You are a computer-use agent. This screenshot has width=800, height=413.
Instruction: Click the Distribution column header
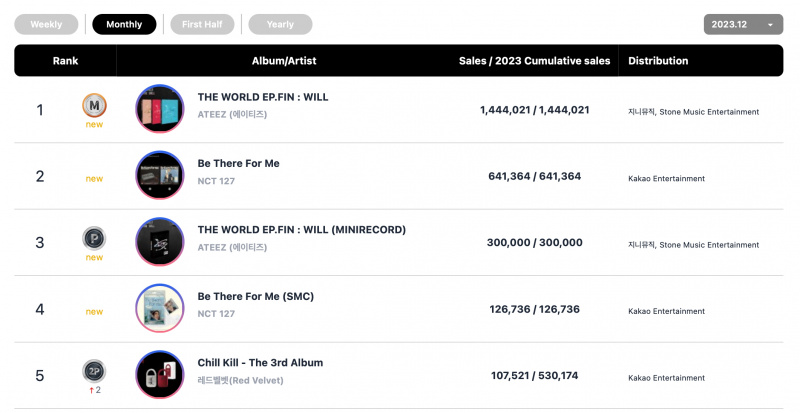658,61
